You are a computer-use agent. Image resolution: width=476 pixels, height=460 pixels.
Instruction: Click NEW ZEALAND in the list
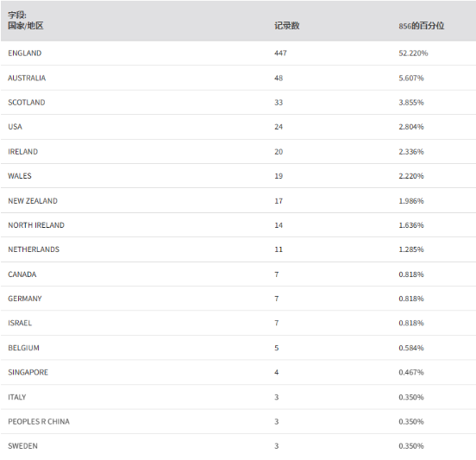[33, 201]
